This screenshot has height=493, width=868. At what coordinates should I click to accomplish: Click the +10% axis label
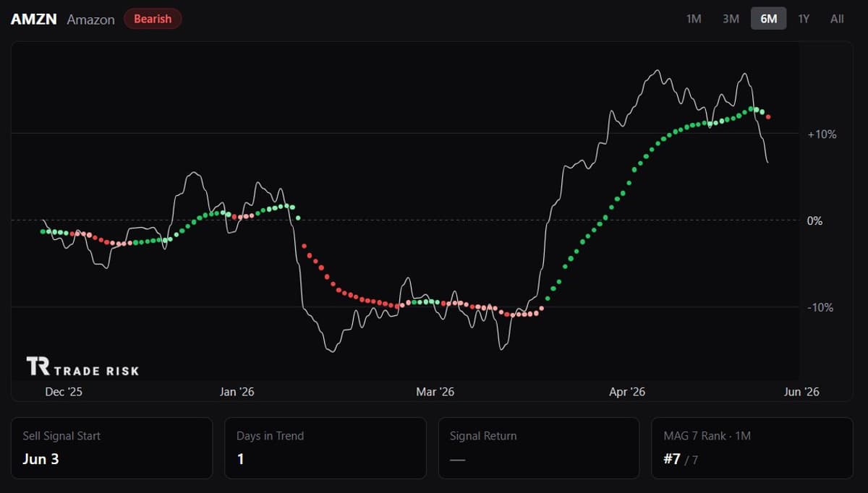point(822,134)
